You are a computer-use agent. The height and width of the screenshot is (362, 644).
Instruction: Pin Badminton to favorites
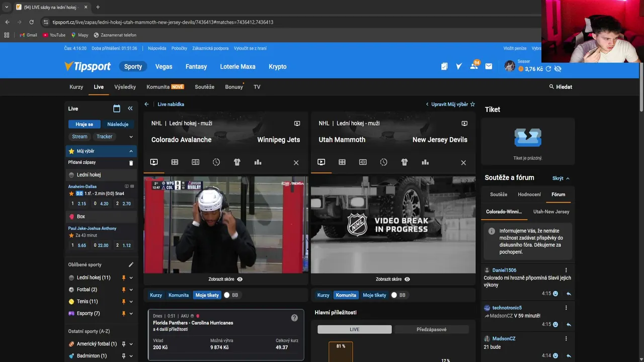(x=124, y=356)
